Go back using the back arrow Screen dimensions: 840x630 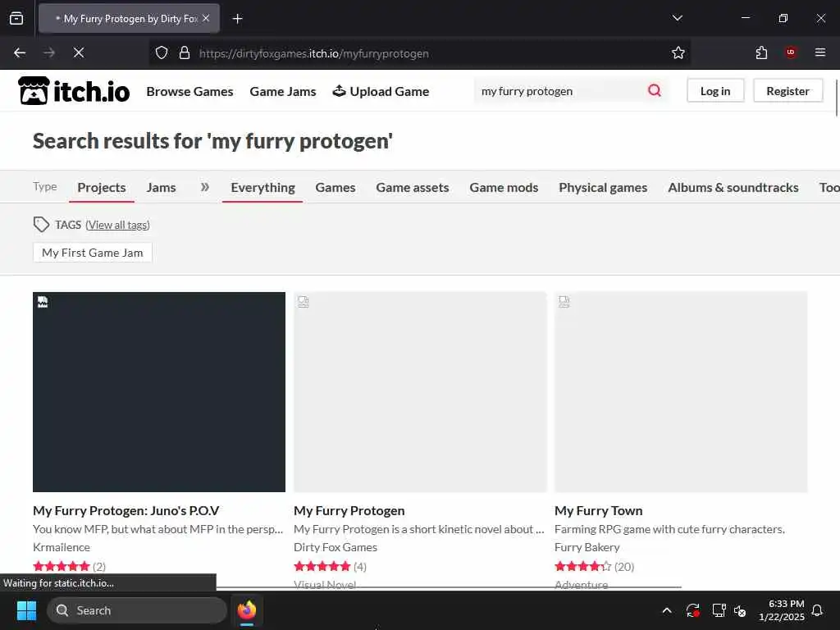click(20, 52)
